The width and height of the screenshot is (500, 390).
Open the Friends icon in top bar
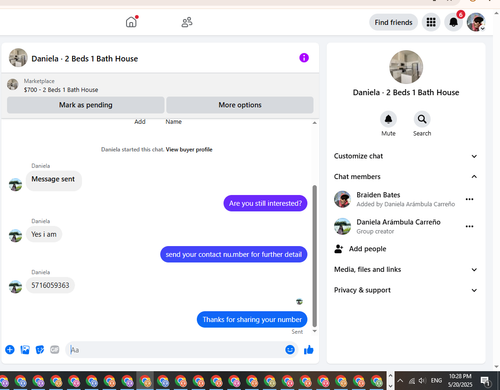click(187, 22)
